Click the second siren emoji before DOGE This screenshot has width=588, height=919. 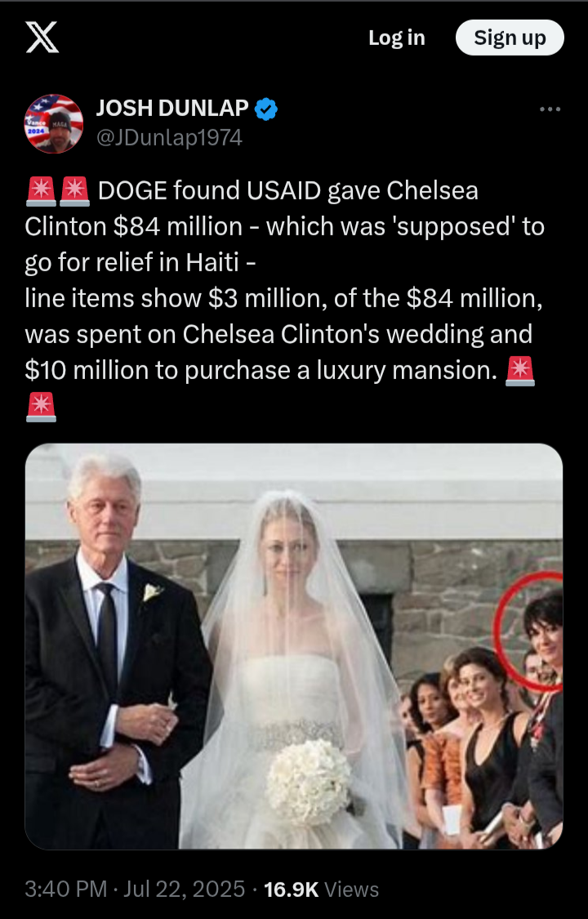pos(75,192)
